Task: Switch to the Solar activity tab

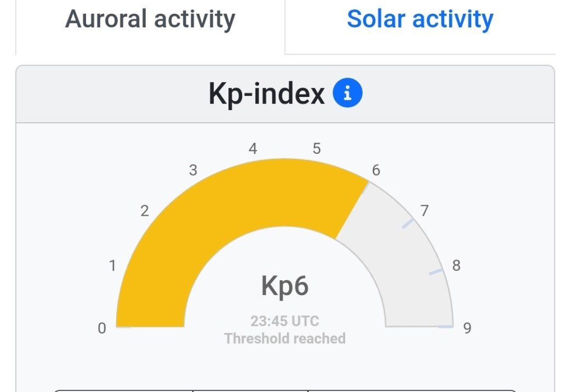Action: 420,19
